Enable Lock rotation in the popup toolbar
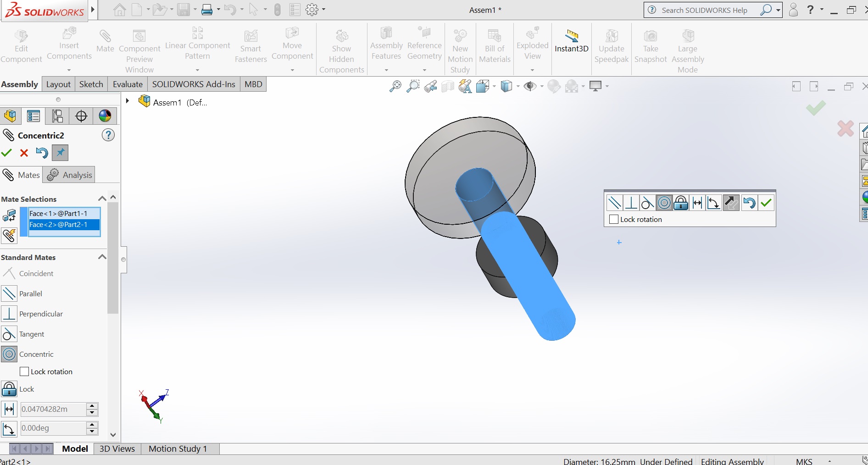This screenshot has width=868, height=465. pyautogui.click(x=613, y=219)
